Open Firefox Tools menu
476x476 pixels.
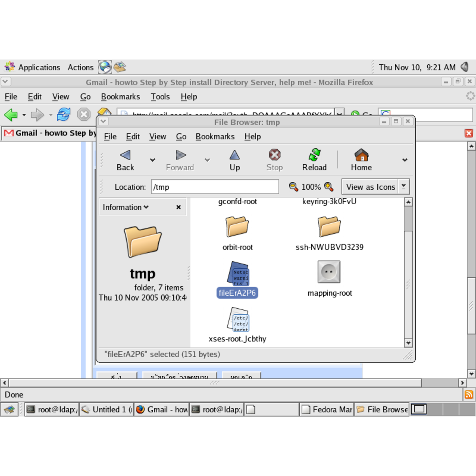coord(160,97)
